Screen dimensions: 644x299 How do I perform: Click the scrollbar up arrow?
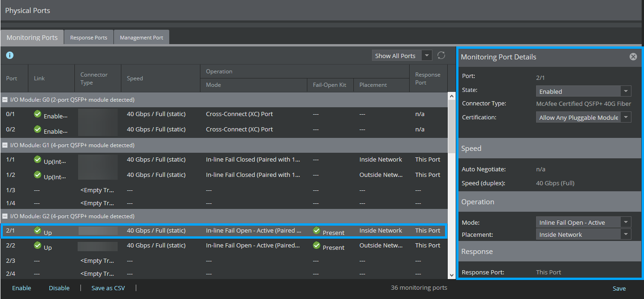pyautogui.click(x=451, y=96)
